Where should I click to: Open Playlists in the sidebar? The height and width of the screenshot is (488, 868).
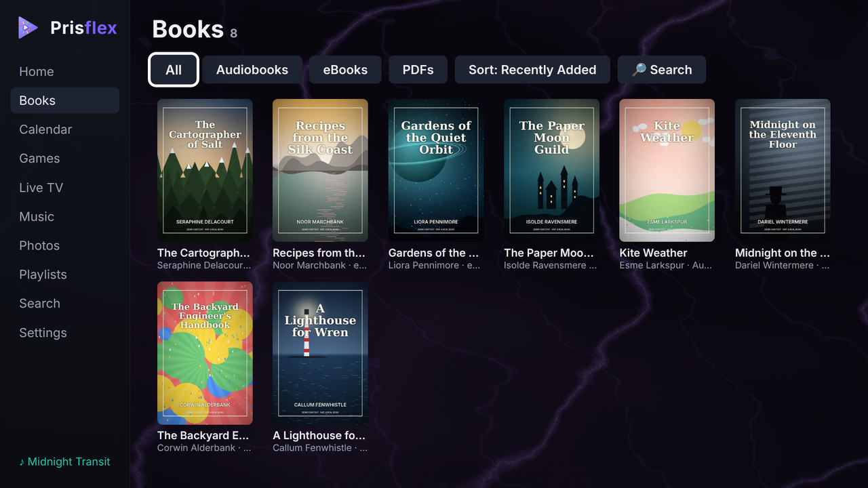coord(64,274)
